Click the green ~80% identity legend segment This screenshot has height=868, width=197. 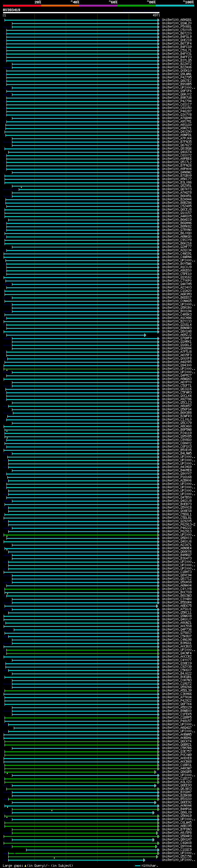coord(136,6)
